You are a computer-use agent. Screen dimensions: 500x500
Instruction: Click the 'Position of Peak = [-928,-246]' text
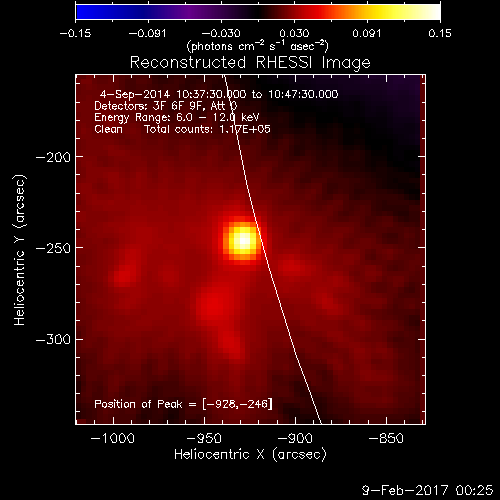click(x=183, y=404)
